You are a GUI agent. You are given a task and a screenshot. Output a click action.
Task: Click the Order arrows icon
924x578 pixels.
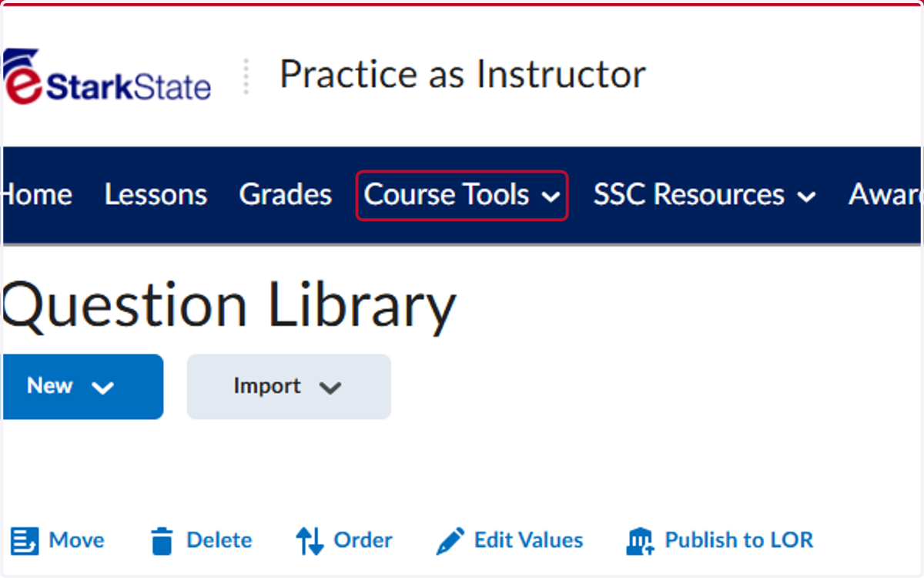click(x=310, y=541)
